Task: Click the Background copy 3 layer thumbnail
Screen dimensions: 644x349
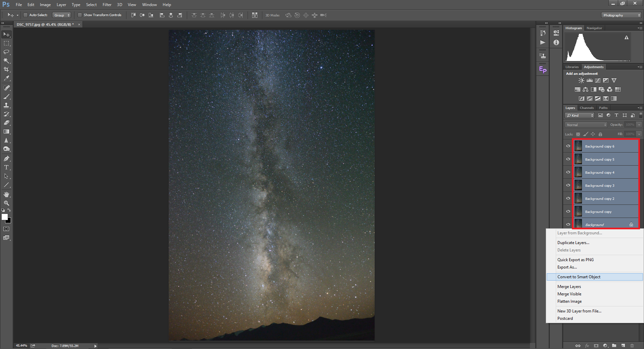Action: 578,185
